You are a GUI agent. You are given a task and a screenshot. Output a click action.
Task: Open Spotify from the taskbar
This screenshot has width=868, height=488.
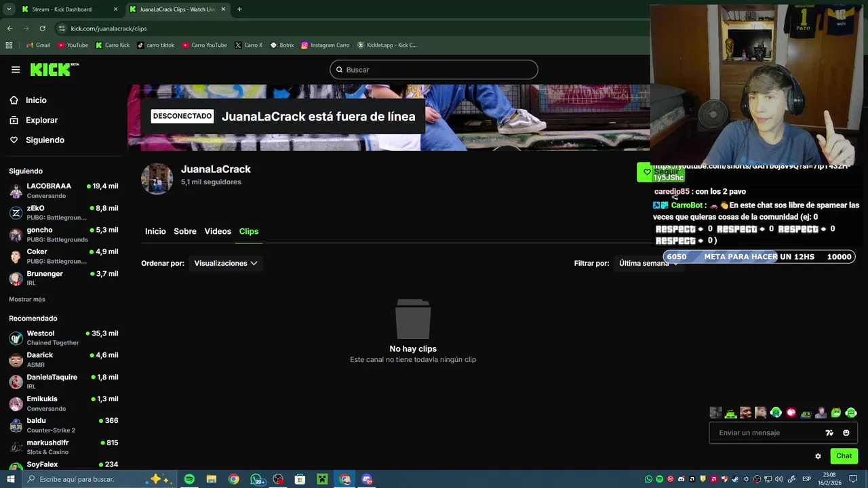(189, 479)
